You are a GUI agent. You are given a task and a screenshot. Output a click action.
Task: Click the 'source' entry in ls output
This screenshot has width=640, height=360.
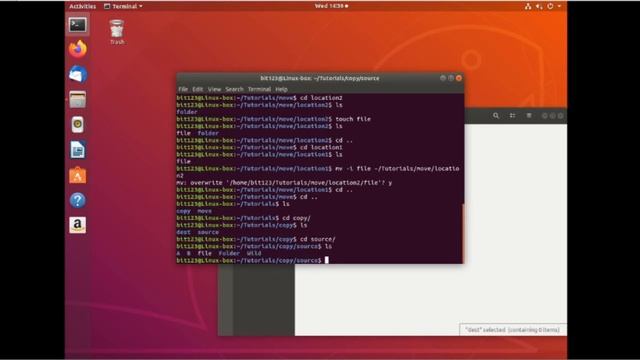208,232
